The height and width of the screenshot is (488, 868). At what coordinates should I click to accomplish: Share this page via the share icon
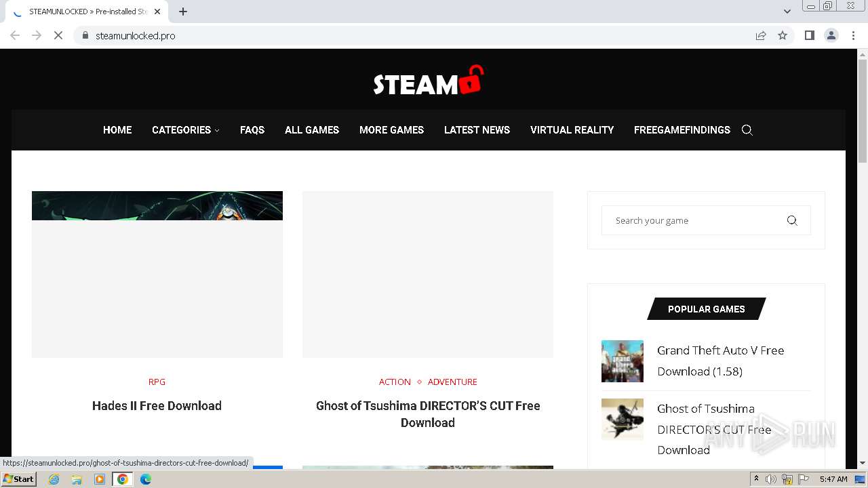[761, 35]
